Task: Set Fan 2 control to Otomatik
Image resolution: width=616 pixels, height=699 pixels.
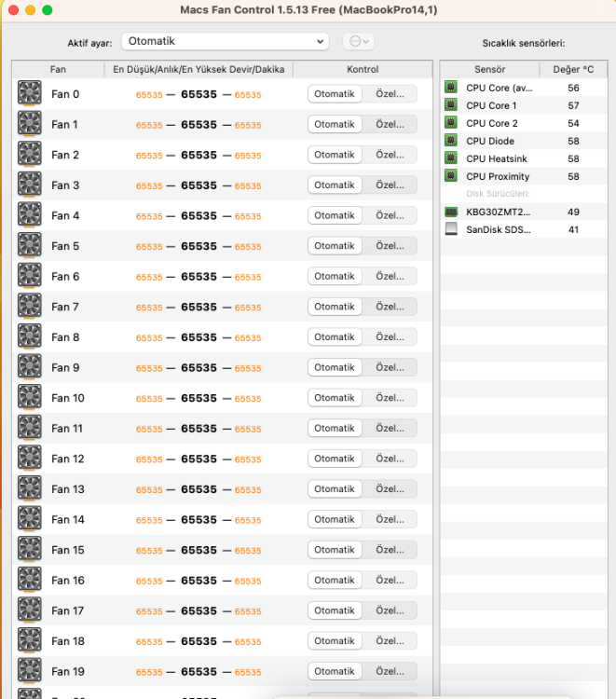Action: [x=335, y=155]
